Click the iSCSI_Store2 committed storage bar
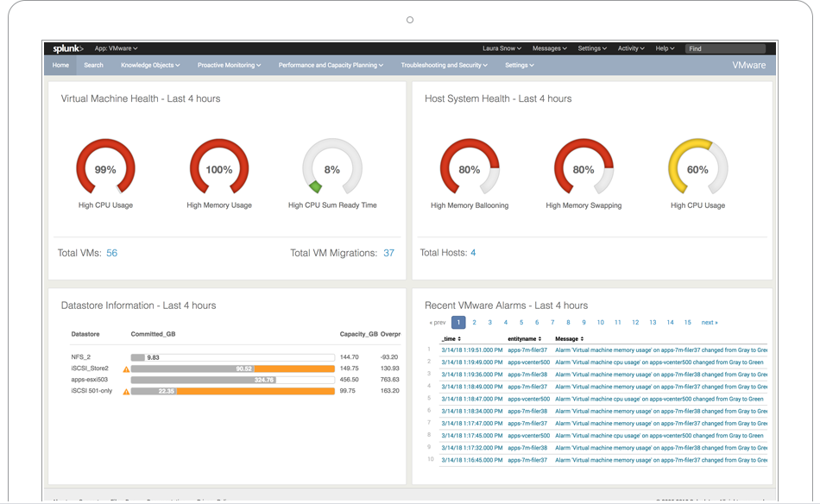Screen dimensions: 820x504 [233, 369]
